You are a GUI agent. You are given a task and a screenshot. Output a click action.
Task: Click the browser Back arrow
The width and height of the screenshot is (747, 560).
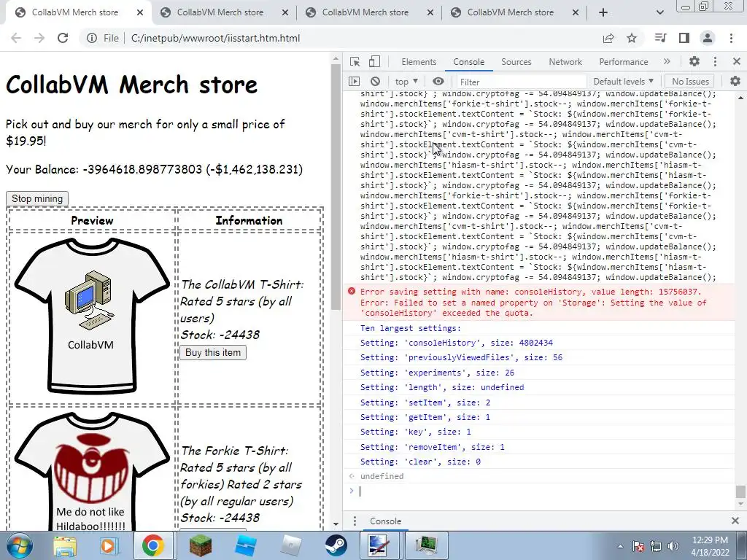16,38
